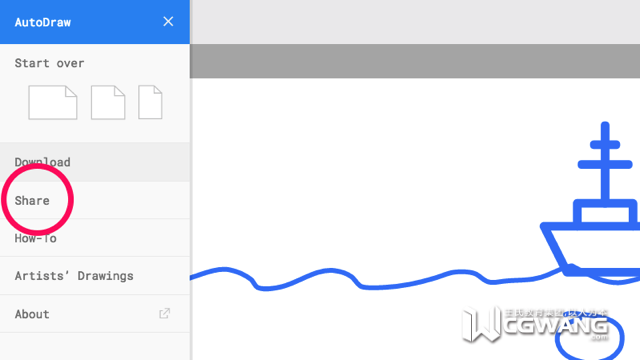Click the CGWANG watermark logo

click(536, 324)
